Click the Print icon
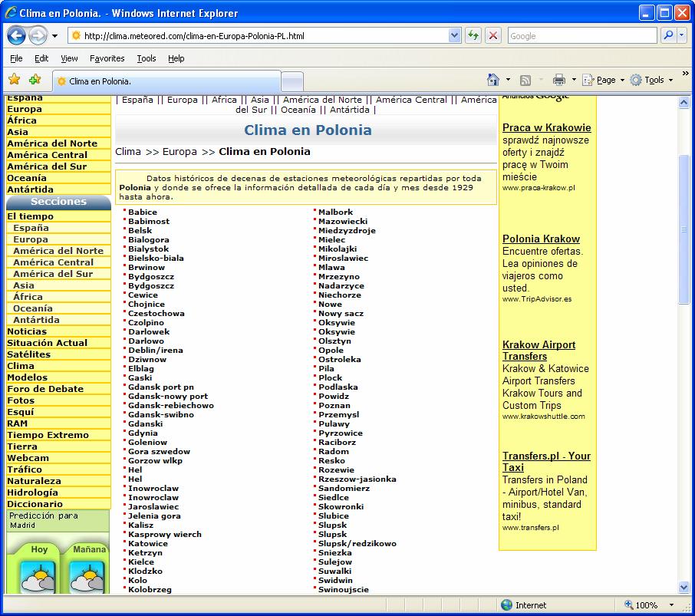The width and height of the screenshot is (695, 616). [559, 80]
